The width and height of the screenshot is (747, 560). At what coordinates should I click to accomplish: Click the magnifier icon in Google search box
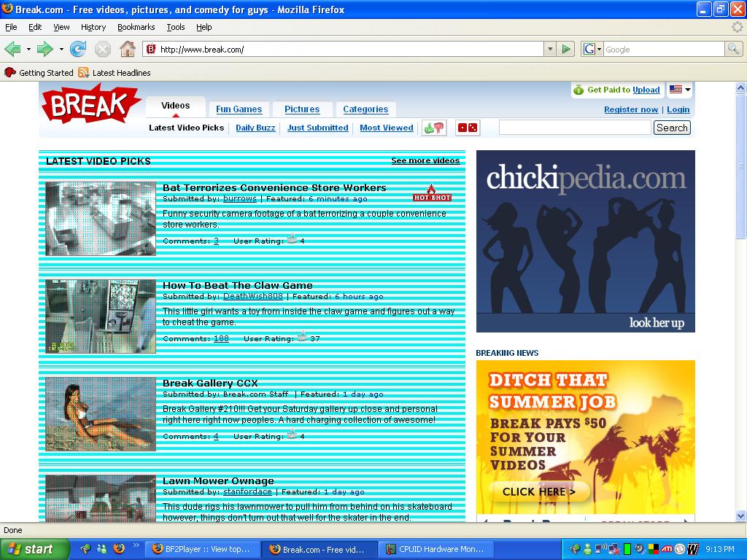click(x=732, y=49)
